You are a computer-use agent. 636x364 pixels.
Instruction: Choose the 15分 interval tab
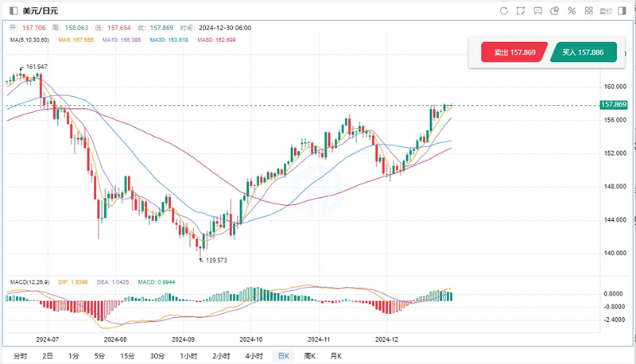tap(126, 355)
